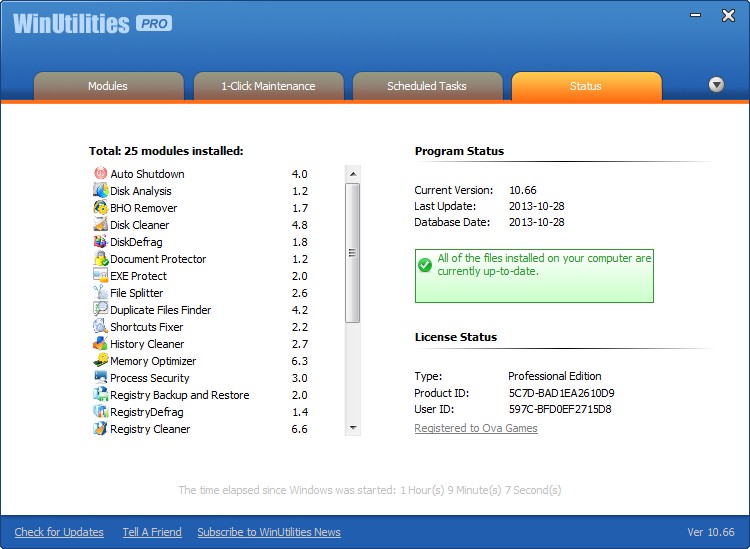This screenshot has width=750, height=549.
Task: Click the module list scrollbar thumb
Action: tap(353, 253)
